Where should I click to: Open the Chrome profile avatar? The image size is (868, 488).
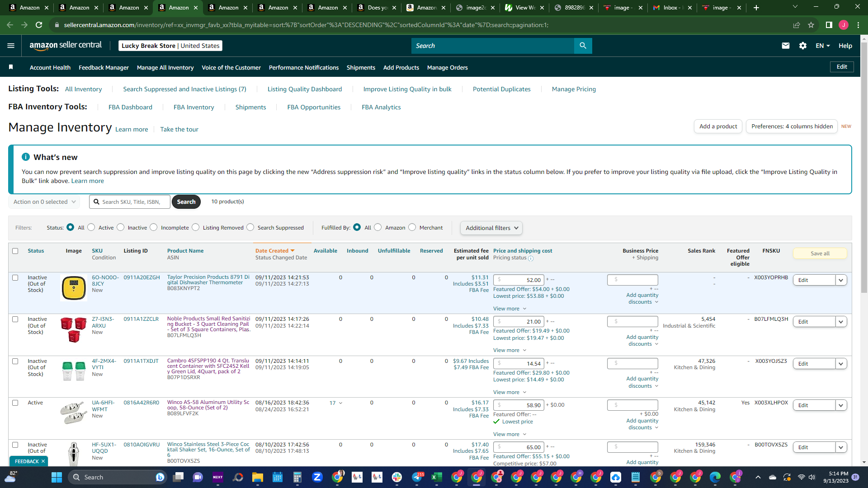[x=844, y=25]
